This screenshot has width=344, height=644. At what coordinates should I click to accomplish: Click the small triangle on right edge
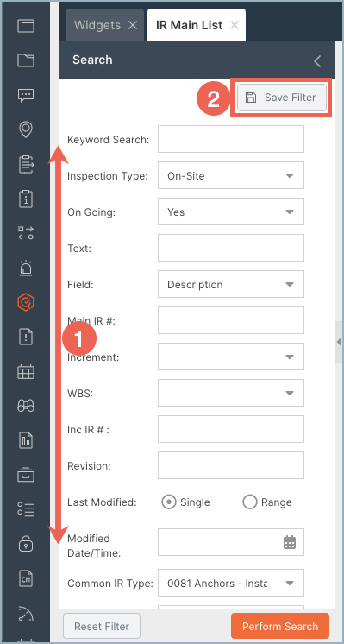[x=339, y=342]
